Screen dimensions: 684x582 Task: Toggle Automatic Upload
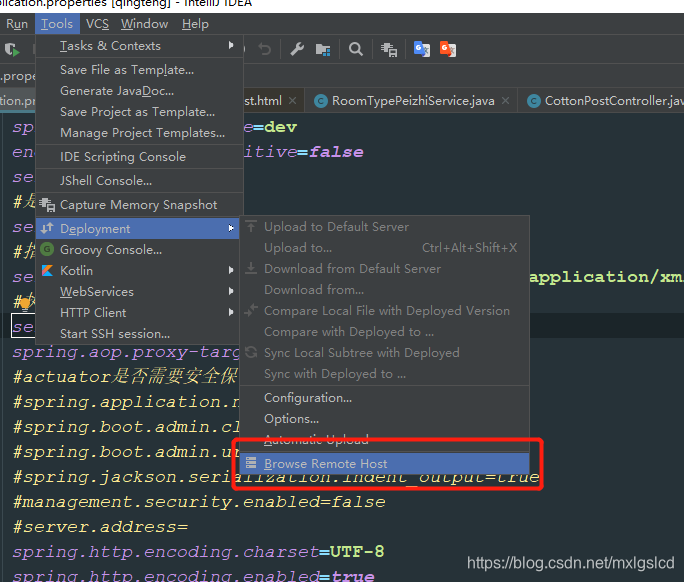384,440
